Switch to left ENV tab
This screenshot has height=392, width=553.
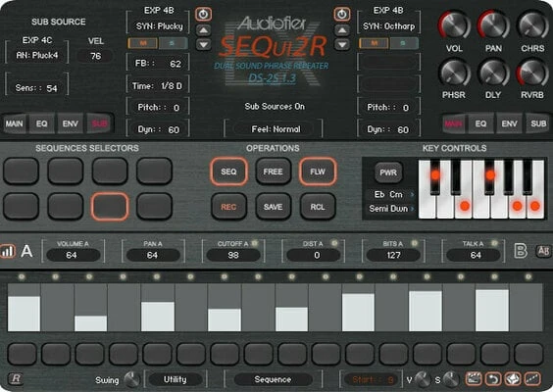click(x=71, y=123)
